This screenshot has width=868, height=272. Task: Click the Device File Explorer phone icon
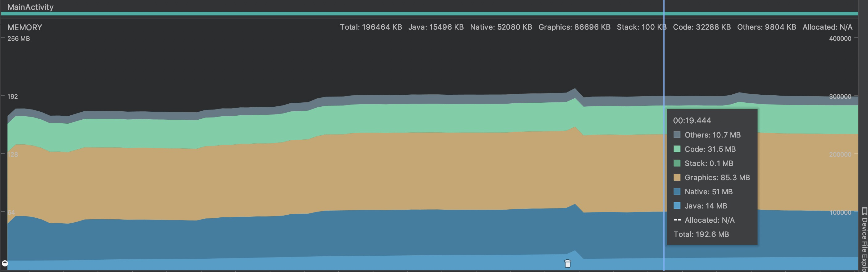click(x=864, y=211)
